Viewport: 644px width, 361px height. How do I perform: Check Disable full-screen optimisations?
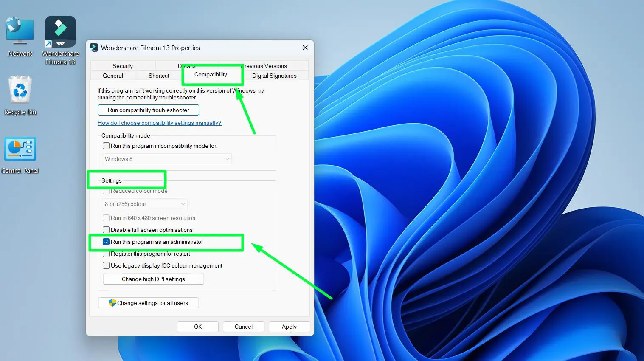pyautogui.click(x=106, y=230)
